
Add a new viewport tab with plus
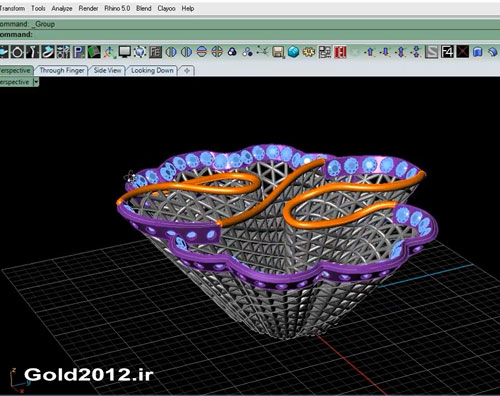coord(187,70)
